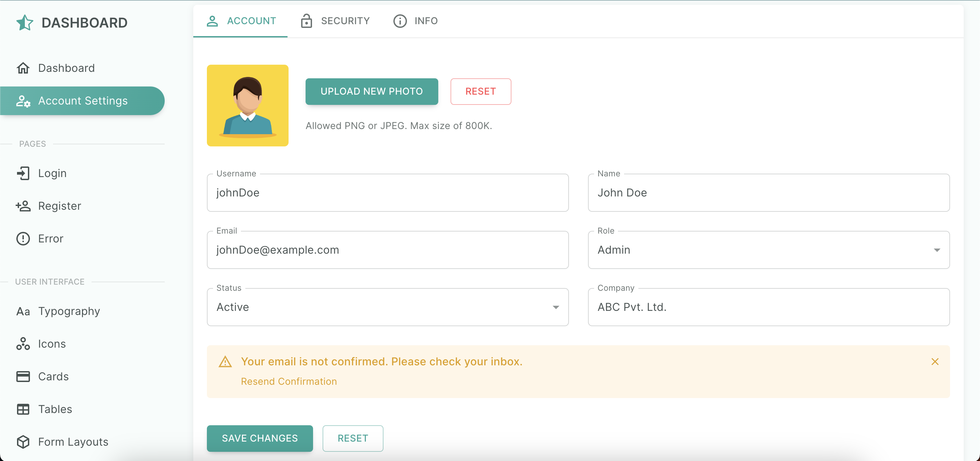The image size is (980, 461).
Task: Click Resend Confirmation link
Action: coord(289,381)
